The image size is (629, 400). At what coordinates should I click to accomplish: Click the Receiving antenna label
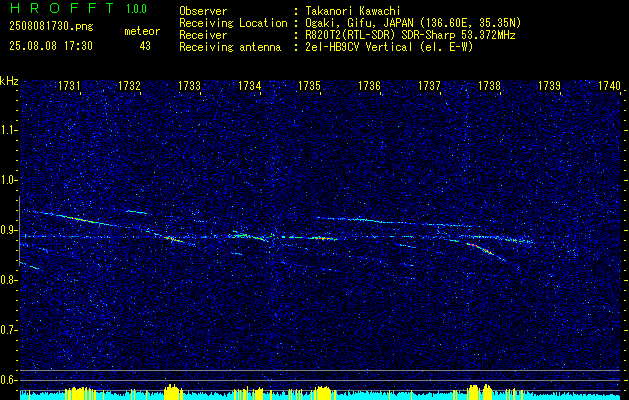[x=230, y=47]
